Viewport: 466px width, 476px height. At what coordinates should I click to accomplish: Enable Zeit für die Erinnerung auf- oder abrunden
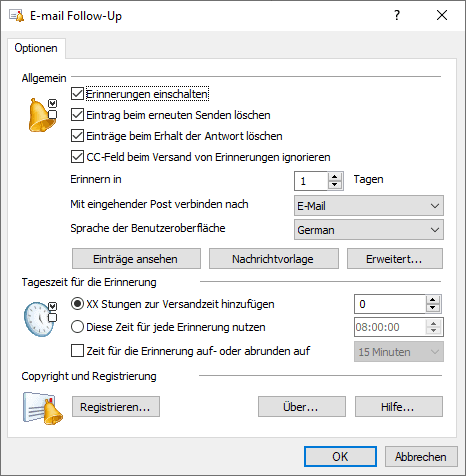[x=77, y=351]
